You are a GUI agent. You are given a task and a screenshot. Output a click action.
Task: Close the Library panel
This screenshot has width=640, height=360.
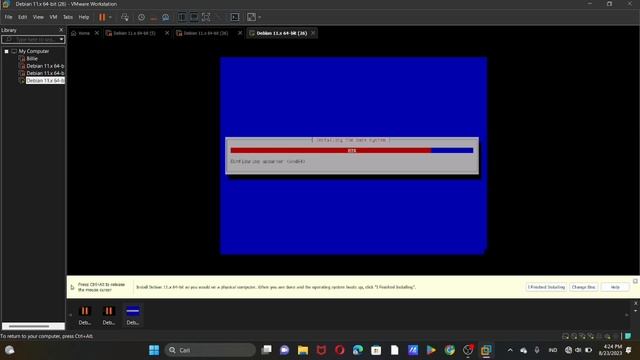pos(61,30)
